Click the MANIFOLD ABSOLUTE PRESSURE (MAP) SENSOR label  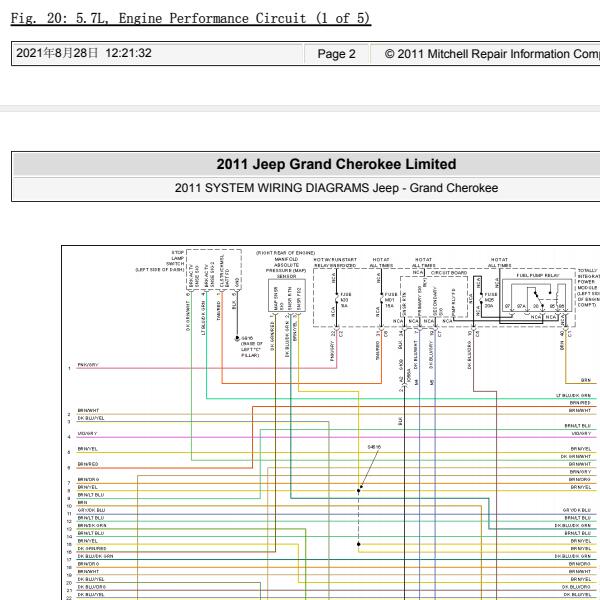coord(286,267)
